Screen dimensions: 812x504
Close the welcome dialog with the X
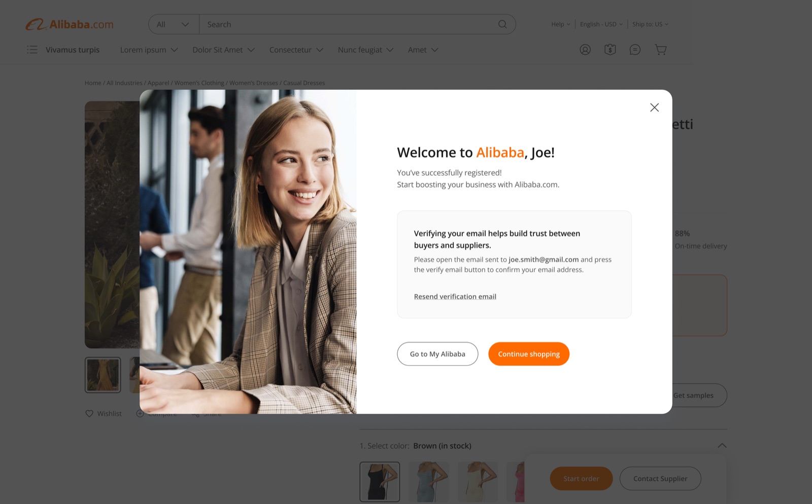655,107
